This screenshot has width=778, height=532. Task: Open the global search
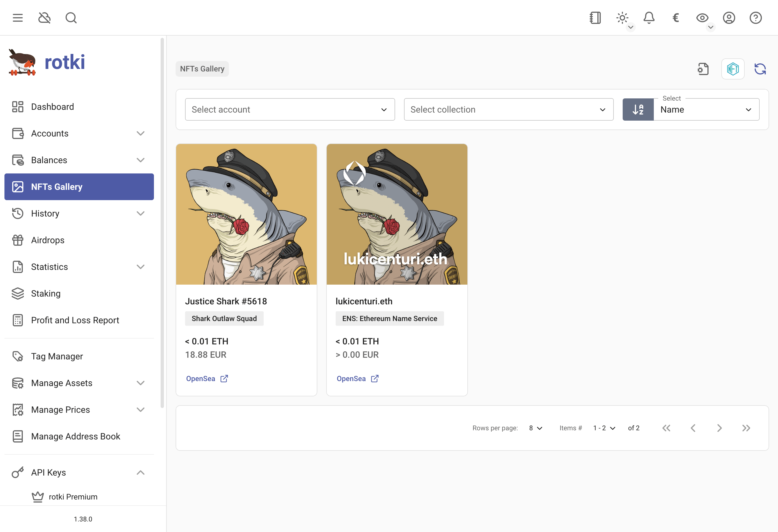(71, 18)
